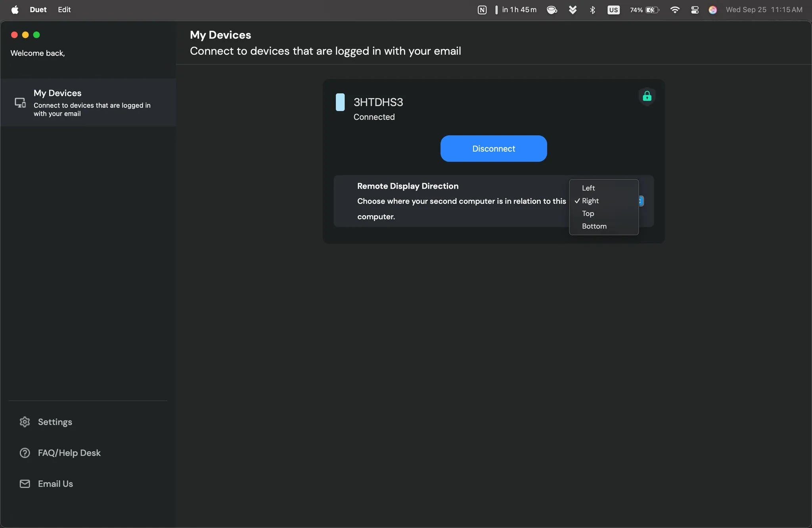Disconnect from device 3HTDHS3
This screenshot has width=812, height=528.
(x=493, y=148)
